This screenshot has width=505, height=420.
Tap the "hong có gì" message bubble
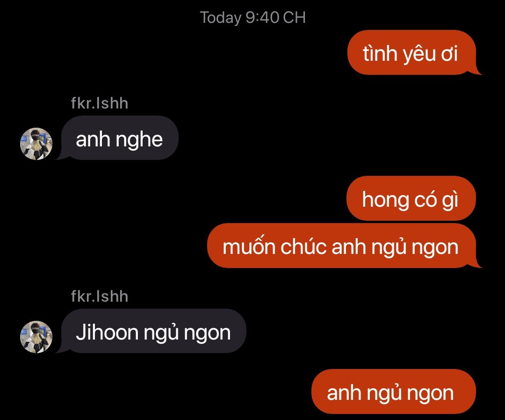click(411, 198)
